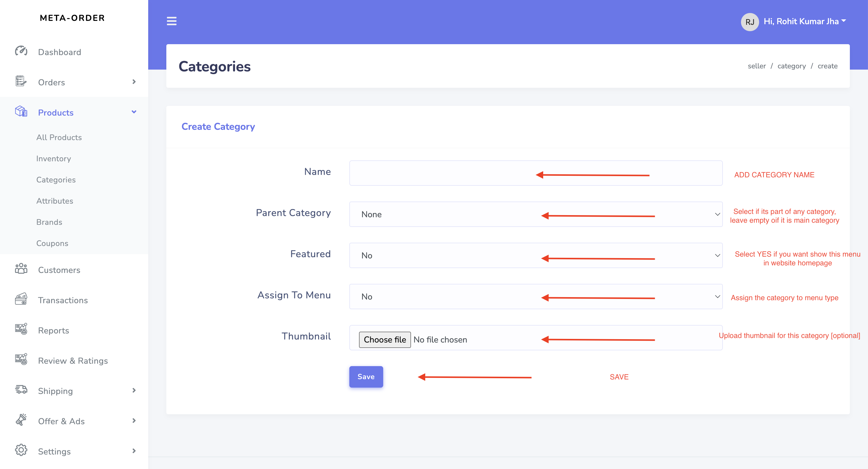Click the RJ user avatar
The image size is (868, 469).
(x=749, y=22)
